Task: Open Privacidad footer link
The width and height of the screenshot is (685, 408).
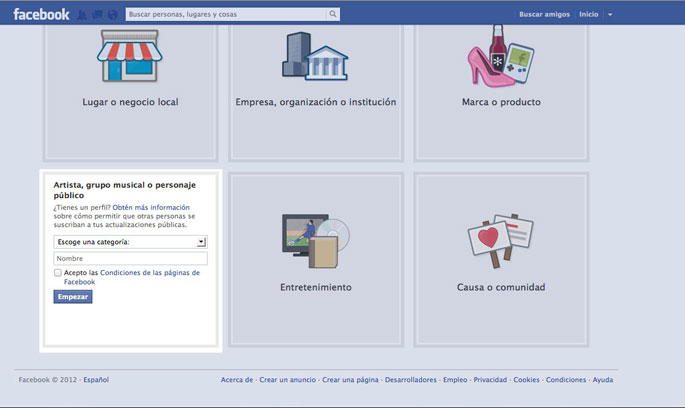Action: [x=490, y=380]
